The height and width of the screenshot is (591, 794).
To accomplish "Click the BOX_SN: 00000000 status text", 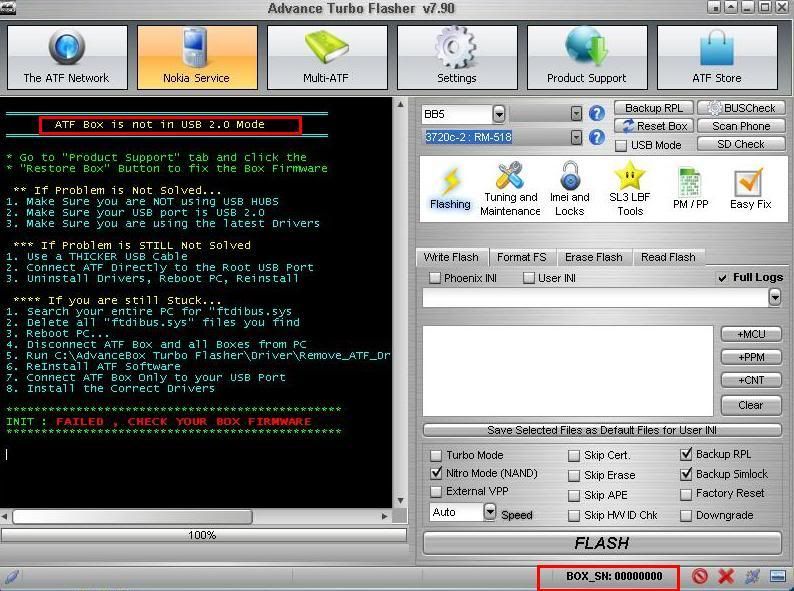I will pyautogui.click(x=614, y=576).
